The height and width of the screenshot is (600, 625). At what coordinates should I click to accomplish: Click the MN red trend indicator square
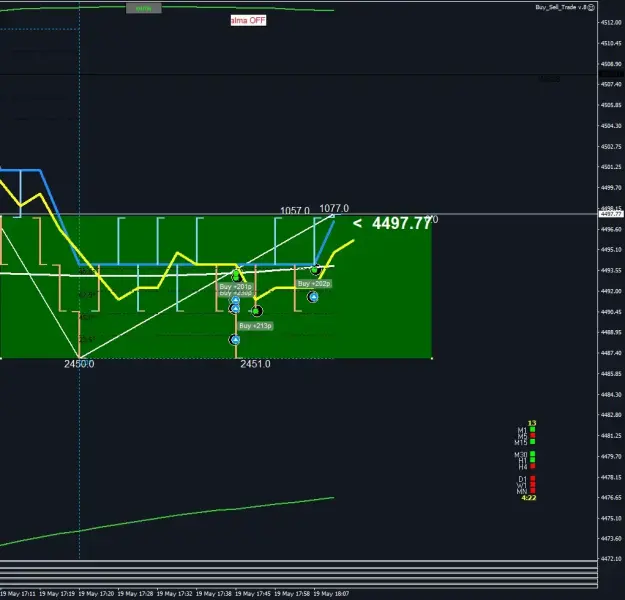[533, 491]
